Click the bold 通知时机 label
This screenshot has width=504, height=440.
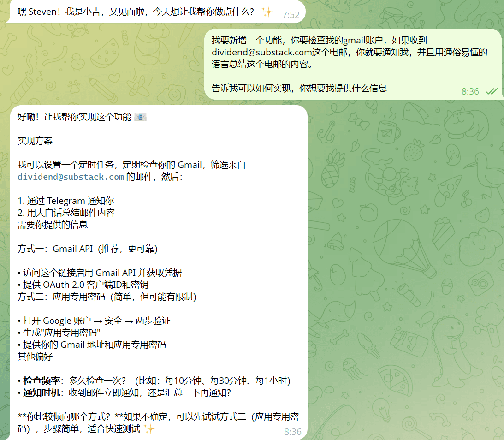(x=42, y=393)
